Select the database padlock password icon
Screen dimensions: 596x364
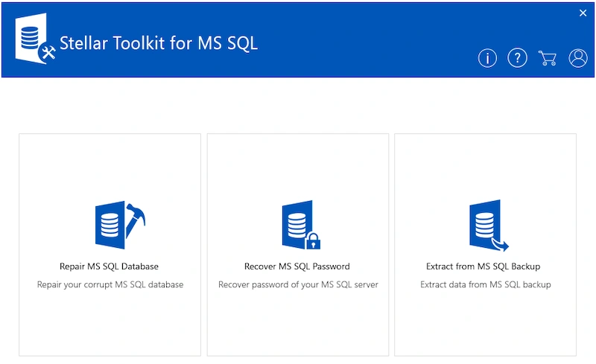click(301, 225)
